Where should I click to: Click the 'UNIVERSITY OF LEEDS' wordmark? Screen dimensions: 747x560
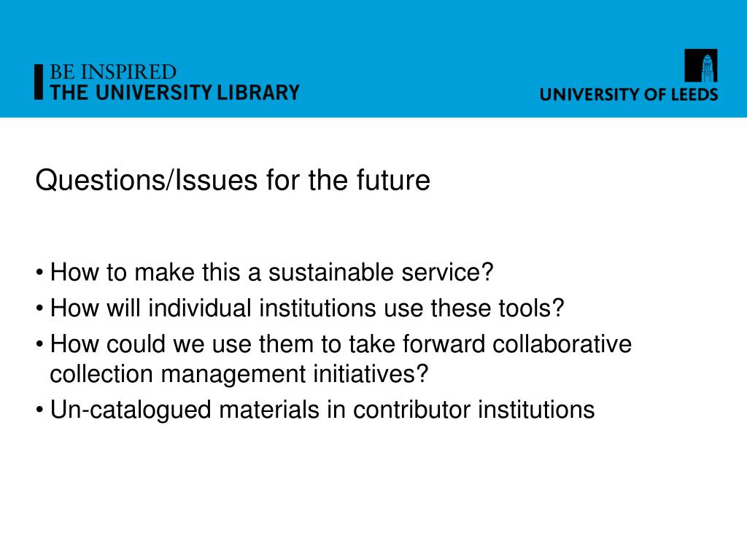[628, 94]
